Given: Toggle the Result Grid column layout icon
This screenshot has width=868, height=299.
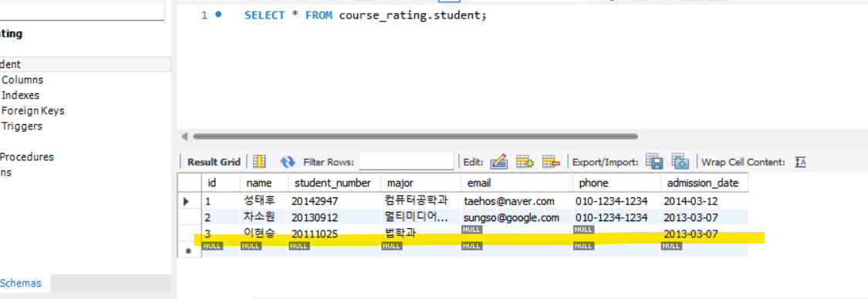Looking at the screenshot, I should pyautogui.click(x=259, y=161).
